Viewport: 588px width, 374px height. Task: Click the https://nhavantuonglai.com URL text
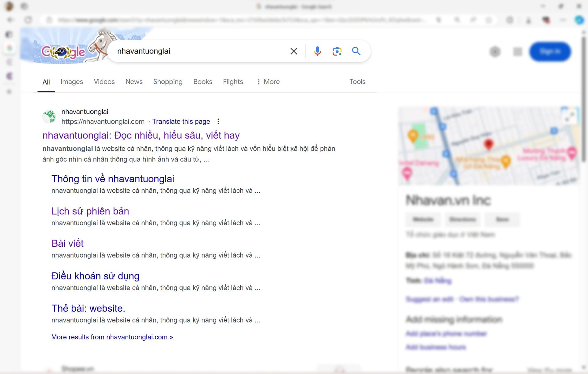pos(103,122)
